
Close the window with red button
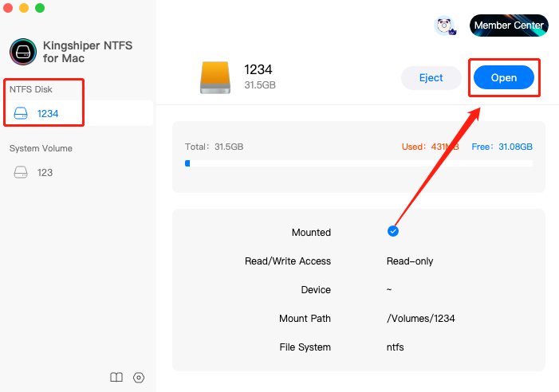pyautogui.click(x=8, y=8)
